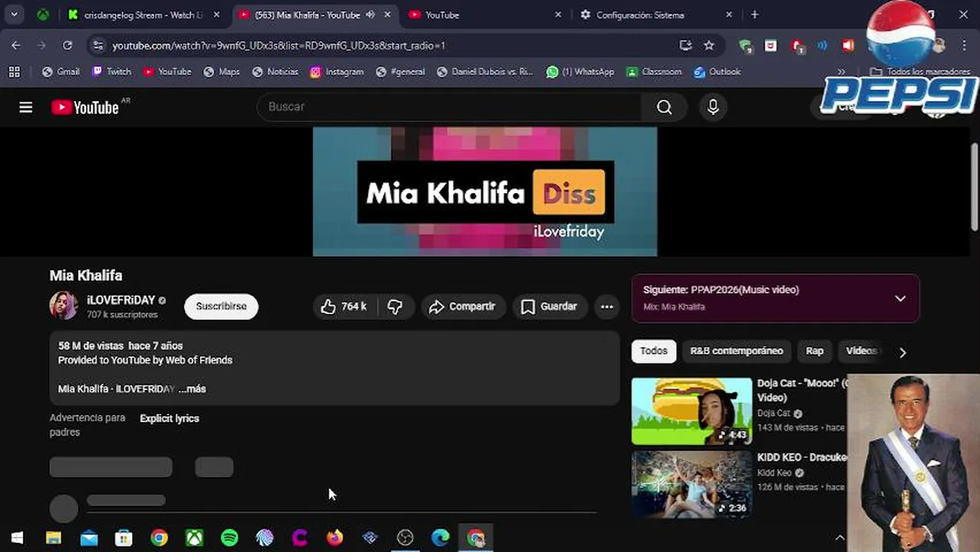The image size is (980, 552).
Task: Open the Maps bookmark
Action: pyautogui.click(x=222, y=71)
